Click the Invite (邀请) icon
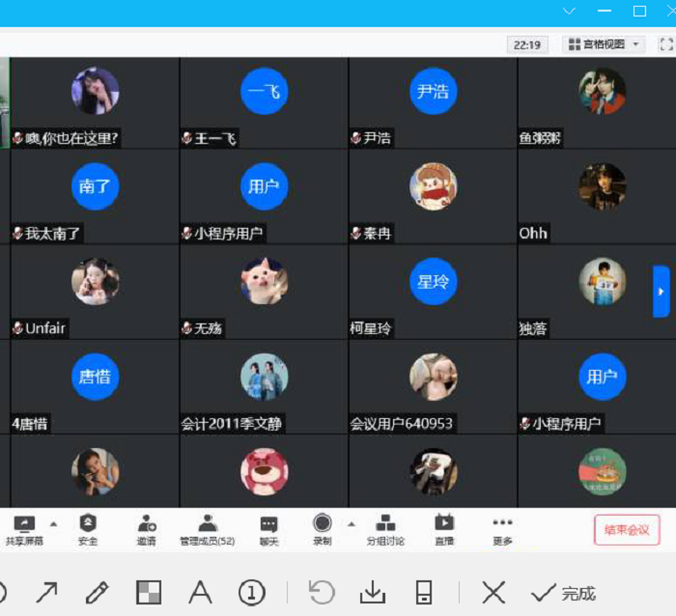The width and height of the screenshot is (676, 616). point(146,526)
